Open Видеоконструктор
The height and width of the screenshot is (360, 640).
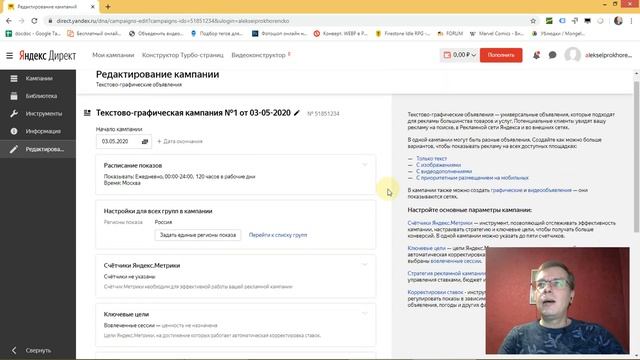(x=258, y=55)
